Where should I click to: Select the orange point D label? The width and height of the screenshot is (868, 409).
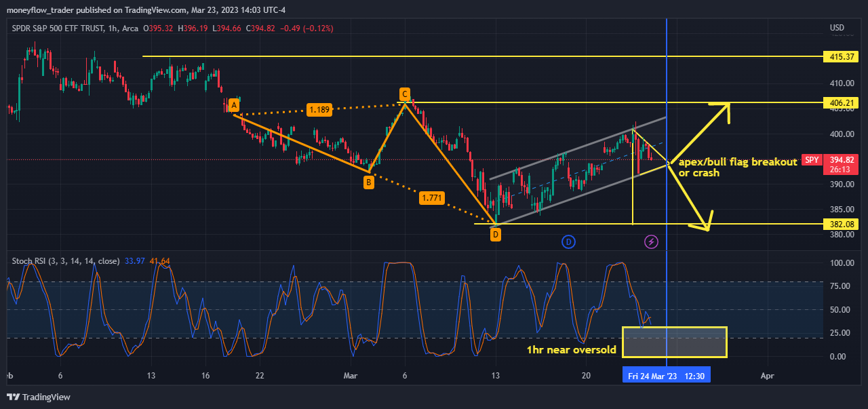pos(496,235)
